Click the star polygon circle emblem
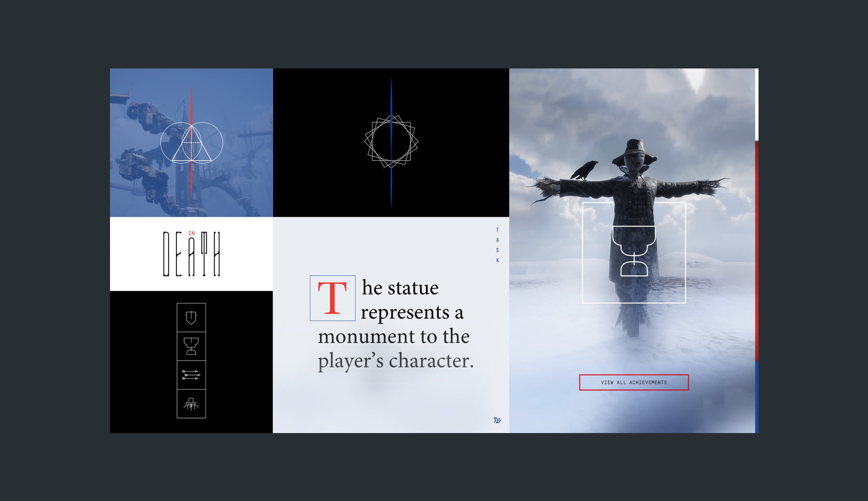The height and width of the screenshot is (501, 868). [x=391, y=141]
